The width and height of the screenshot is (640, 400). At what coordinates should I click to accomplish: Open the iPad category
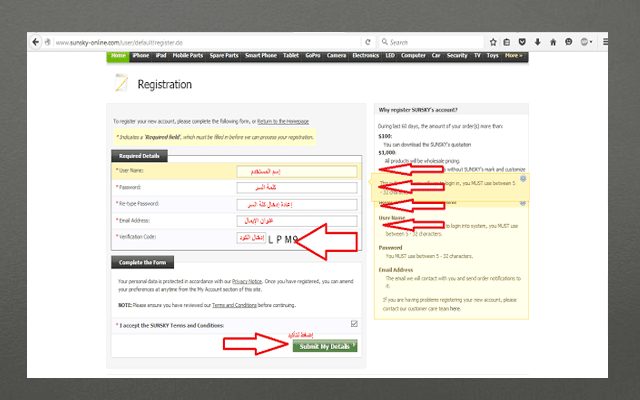point(161,56)
